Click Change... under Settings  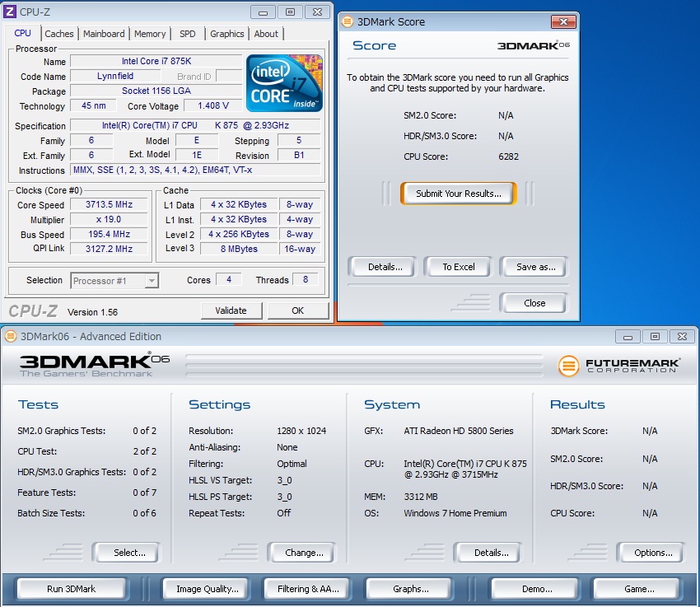pos(304,553)
